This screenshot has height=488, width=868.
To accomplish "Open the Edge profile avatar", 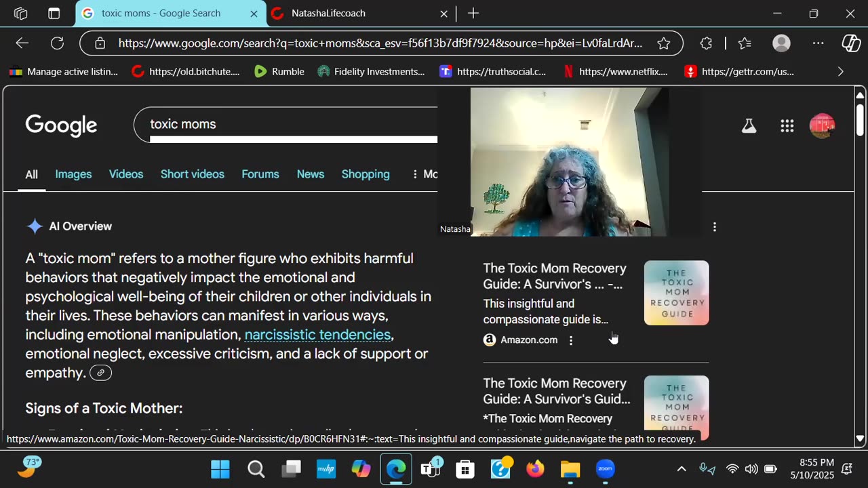I will [782, 43].
